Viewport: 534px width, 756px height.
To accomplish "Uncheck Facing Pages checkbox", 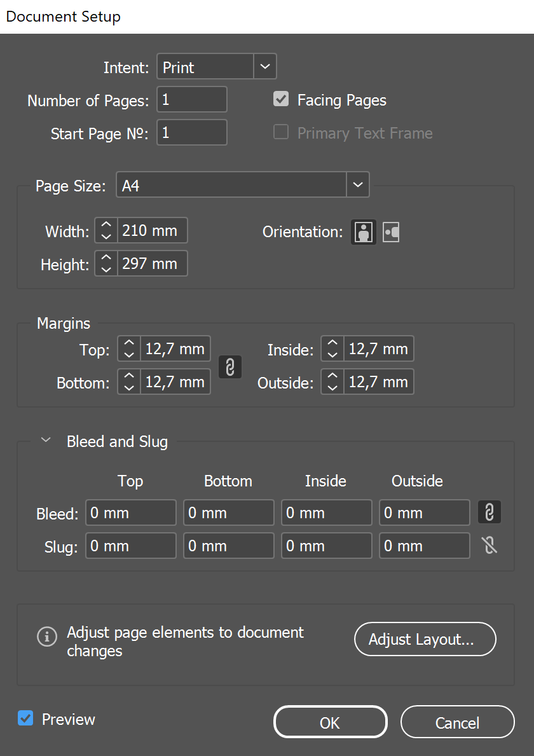I will click(281, 99).
